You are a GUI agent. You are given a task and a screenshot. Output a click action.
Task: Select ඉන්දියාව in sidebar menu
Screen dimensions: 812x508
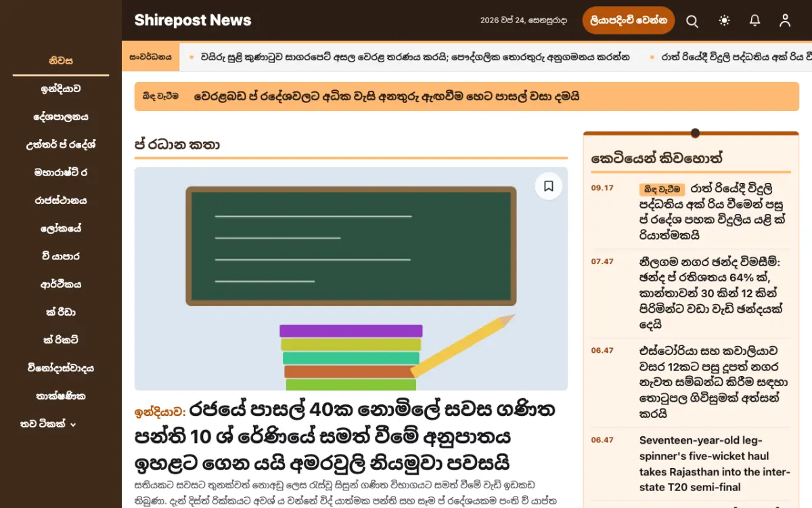[x=61, y=89]
